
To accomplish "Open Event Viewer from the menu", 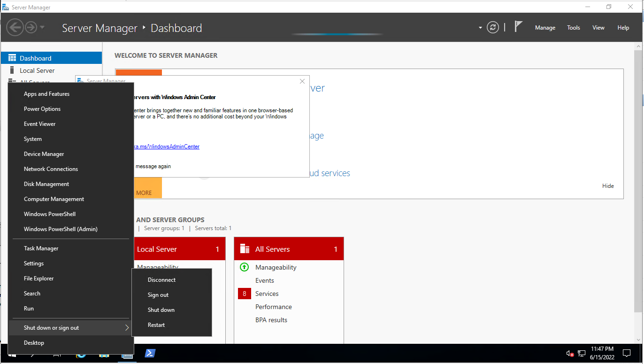I will pos(71,124).
